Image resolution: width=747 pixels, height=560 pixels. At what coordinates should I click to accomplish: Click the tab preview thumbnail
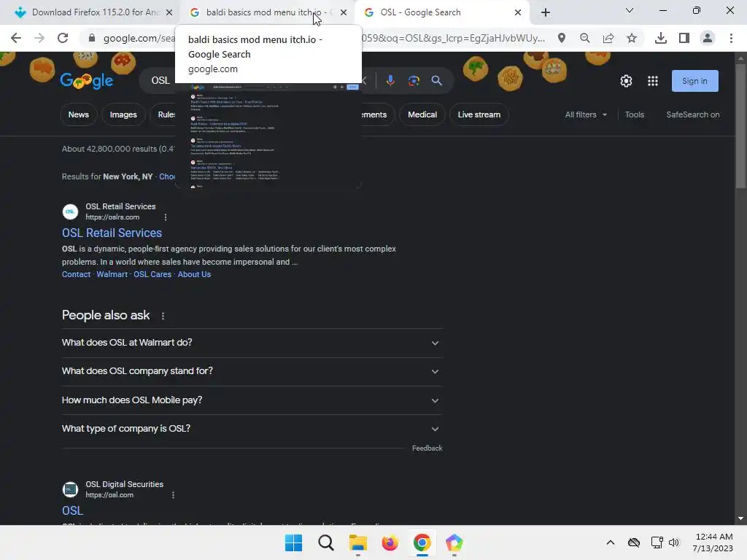(268, 135)
